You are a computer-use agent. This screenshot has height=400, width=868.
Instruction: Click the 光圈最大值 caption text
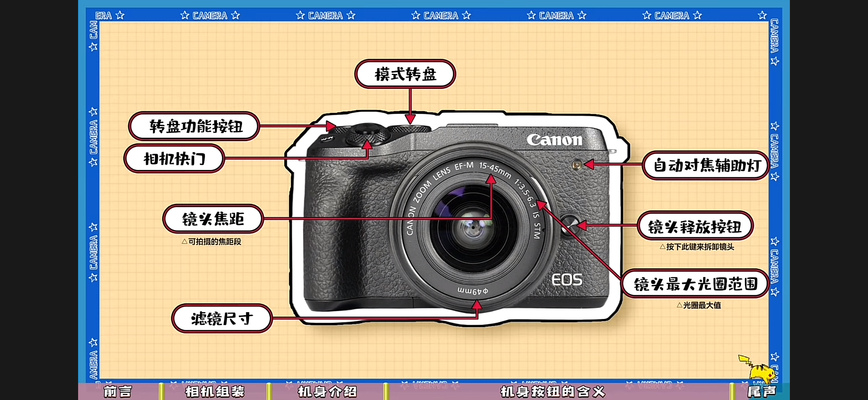(699, 305)
